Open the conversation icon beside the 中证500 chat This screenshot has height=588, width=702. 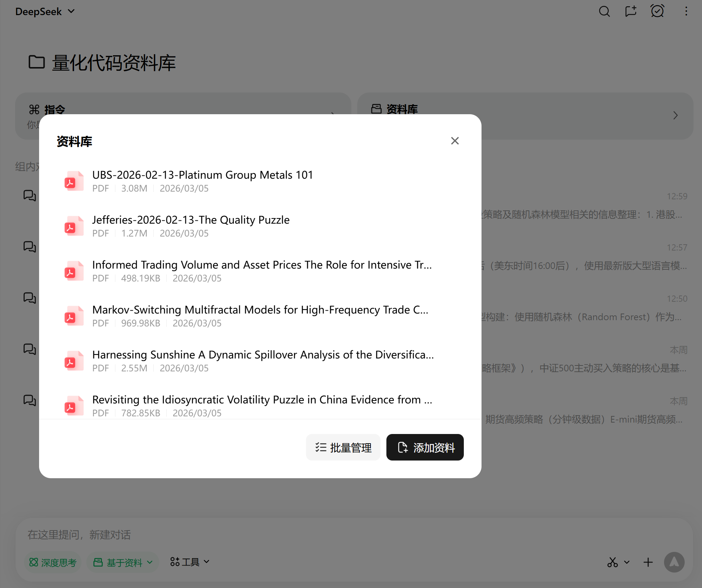pos(30,349)
